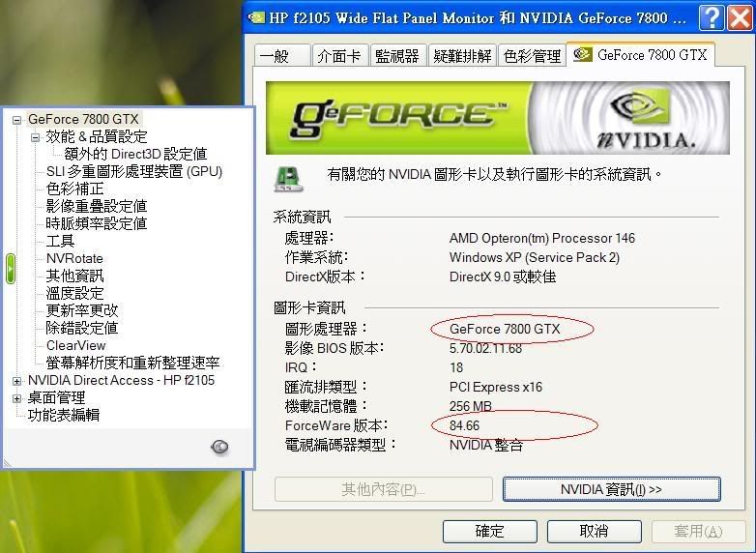Screen dimensions: 756x553
Task: Click the NVIDIA 資訊 button
Action: tap(611, 489)
